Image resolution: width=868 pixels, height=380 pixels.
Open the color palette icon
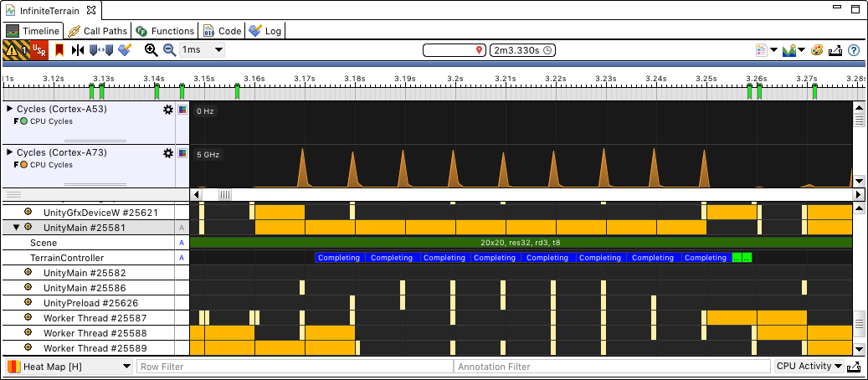coord(817,50)
